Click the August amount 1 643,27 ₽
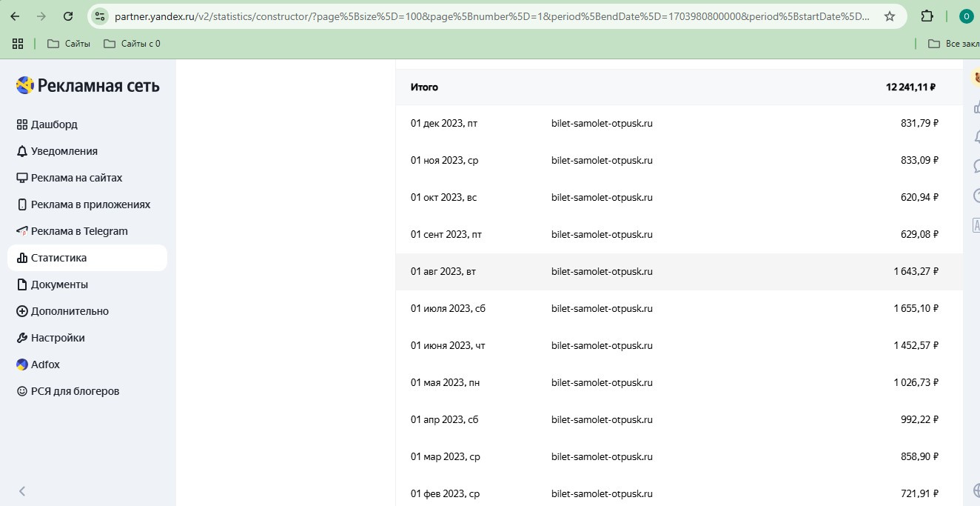 tap(916, 272)
